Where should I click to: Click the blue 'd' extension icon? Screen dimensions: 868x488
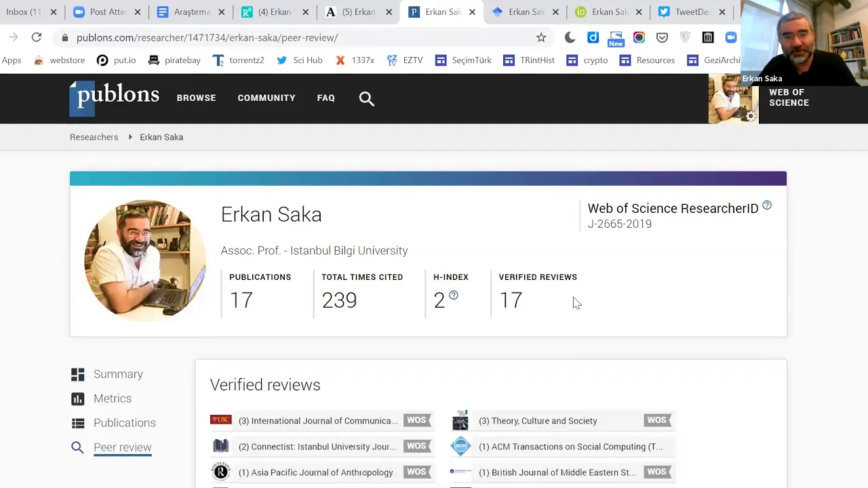coord(593,37)
